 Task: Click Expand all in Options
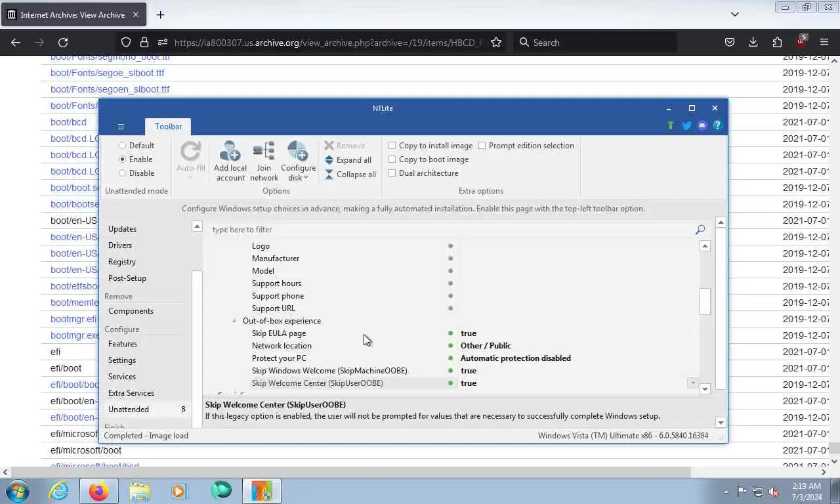[x=348, y=159]
